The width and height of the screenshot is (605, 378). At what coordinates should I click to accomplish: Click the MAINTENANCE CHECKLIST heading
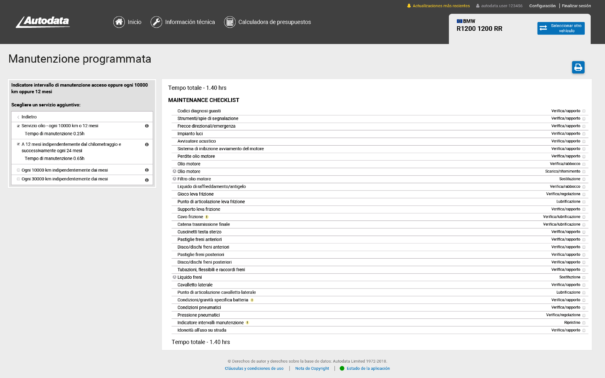(x=203, y=100)
